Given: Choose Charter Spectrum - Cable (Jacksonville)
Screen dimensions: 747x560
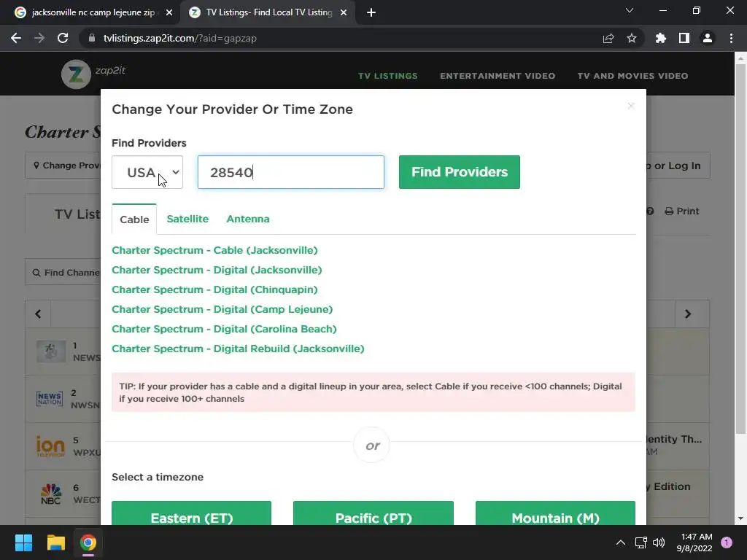Looking at the screenshot, I should pyautogui.click(x=214, y=250).
